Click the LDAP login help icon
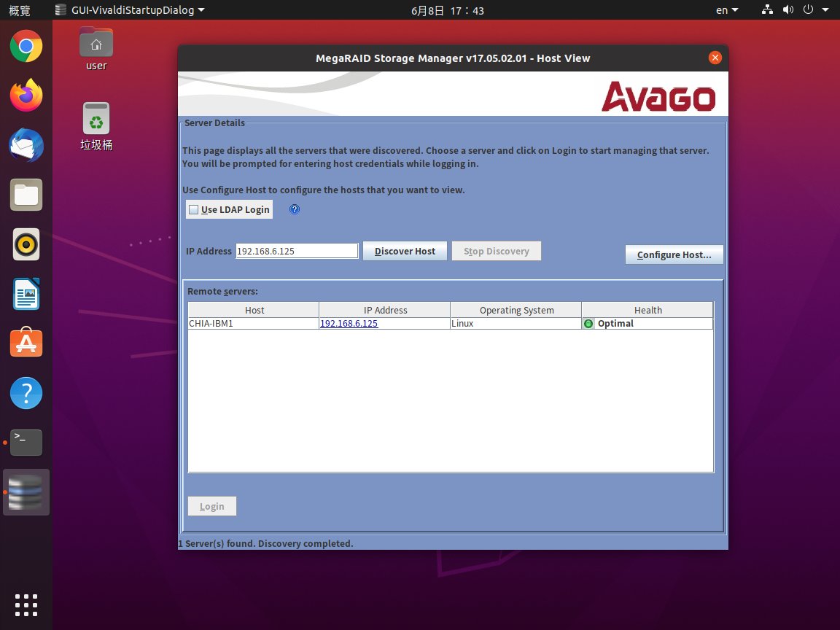This screenshot has height=630, width=840. [295, 210]
